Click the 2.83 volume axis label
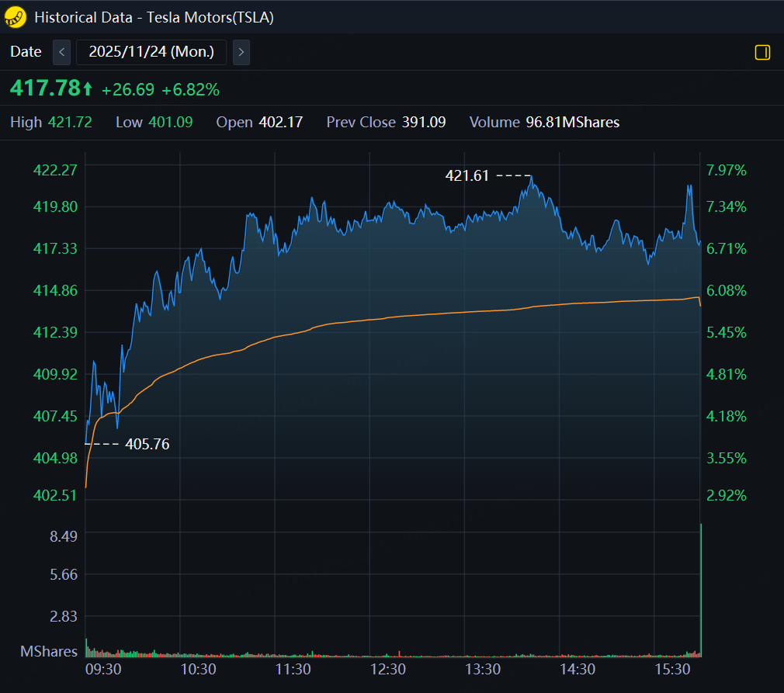This screenshot has height=693, width=784. coord(64,616)
